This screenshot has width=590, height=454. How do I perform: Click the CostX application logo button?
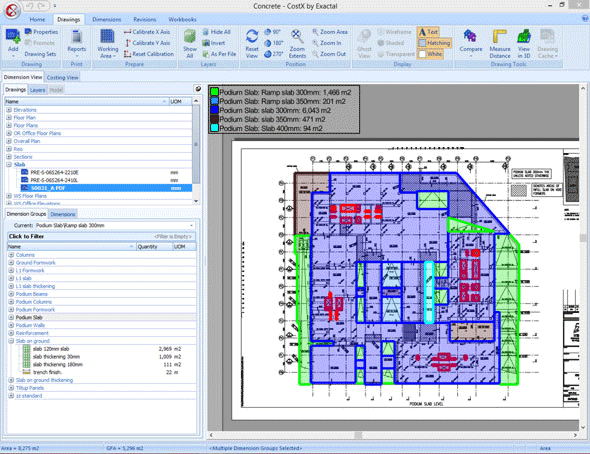[12, 10]
